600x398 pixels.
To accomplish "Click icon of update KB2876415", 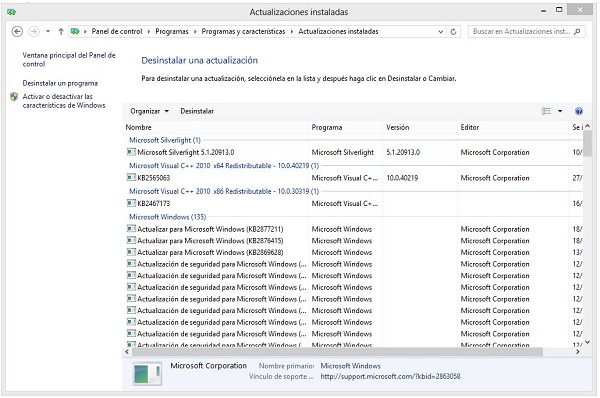I will tap(131, 240).
